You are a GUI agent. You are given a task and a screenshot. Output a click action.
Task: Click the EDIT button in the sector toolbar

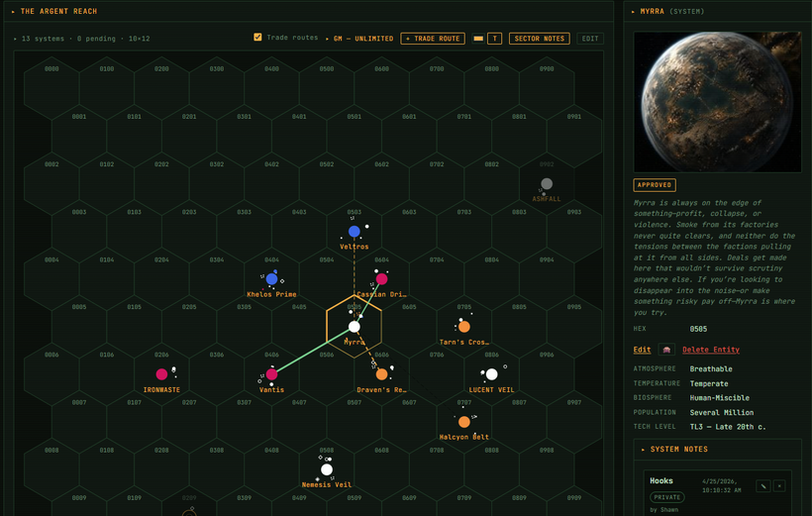click(x=590, y=39)
